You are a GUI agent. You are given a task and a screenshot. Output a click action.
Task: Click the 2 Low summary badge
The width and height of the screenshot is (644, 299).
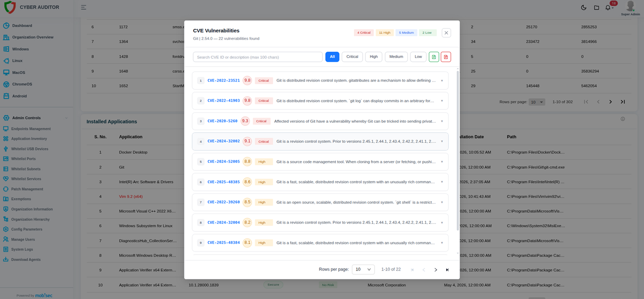[427, 33]
